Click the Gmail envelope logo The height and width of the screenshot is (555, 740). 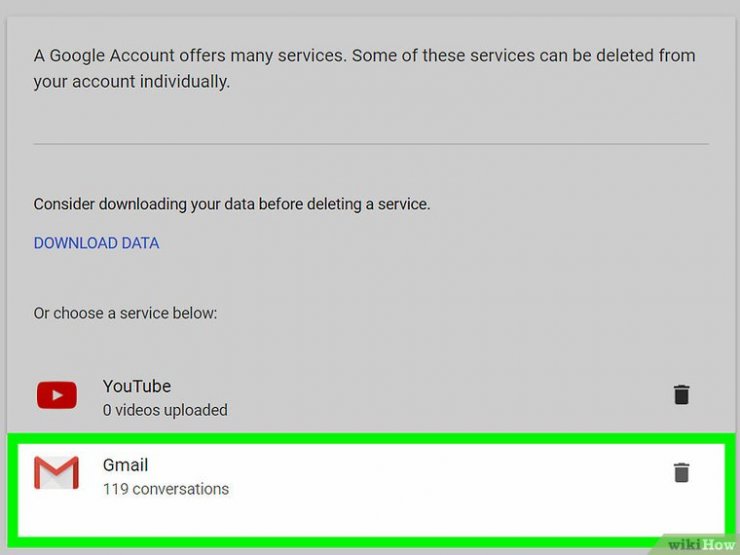pyautogui.click(x=56, y=473)
